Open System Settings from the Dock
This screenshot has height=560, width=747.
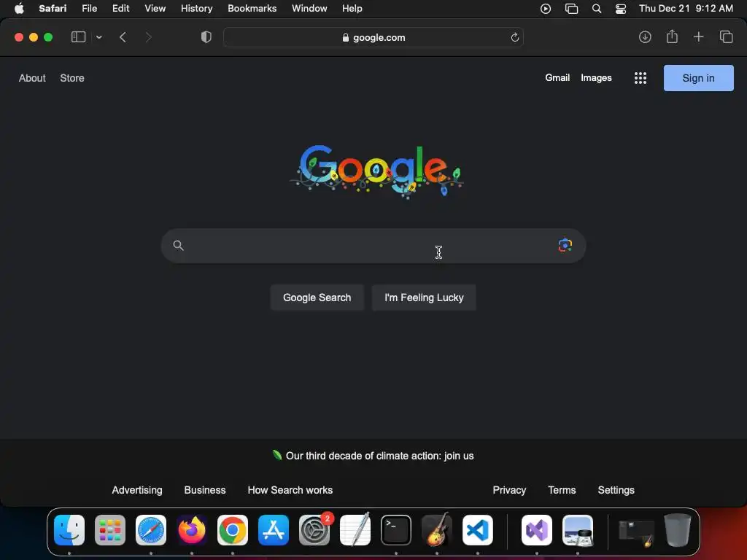pos(314,530)
